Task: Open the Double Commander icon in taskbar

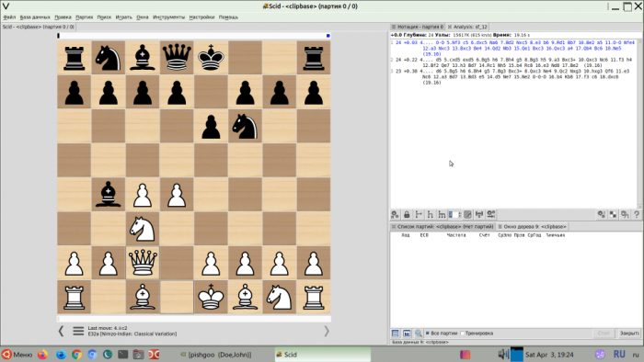Action: click(x=154, y=355)
